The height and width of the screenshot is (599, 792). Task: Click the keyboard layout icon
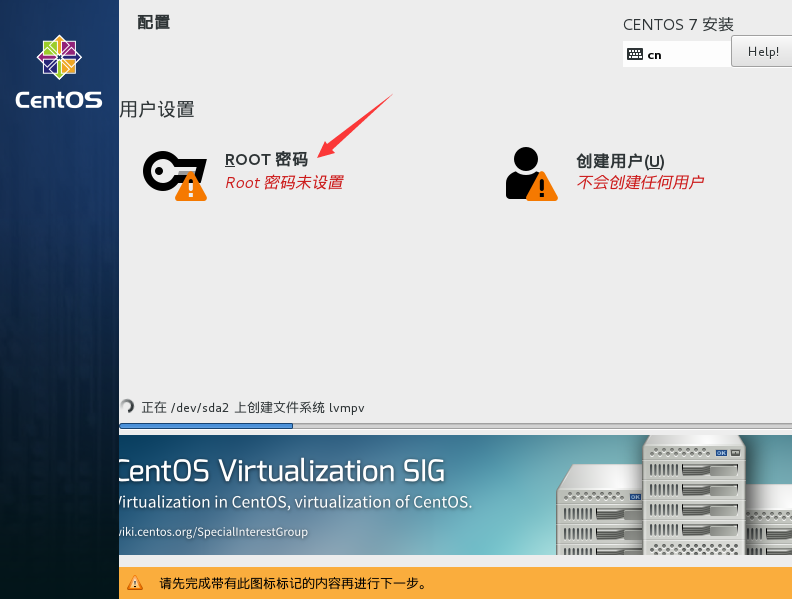point(634,54)
